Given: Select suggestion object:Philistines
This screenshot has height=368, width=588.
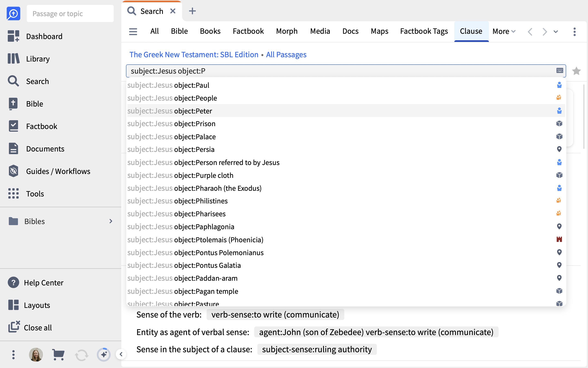Looking at the screenshot, I should pyautogui.click(x=346, y=201).
